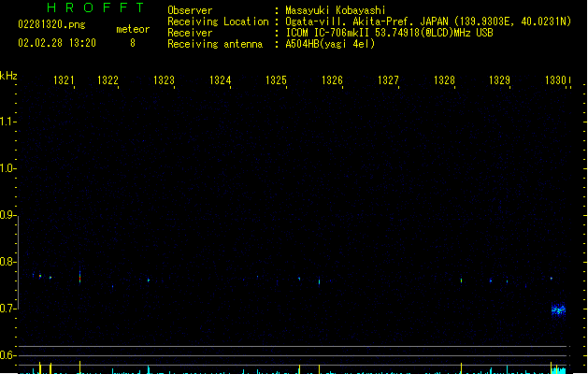
Task: Click the 1.1 kHz frequency label
Action: [7, 122]
